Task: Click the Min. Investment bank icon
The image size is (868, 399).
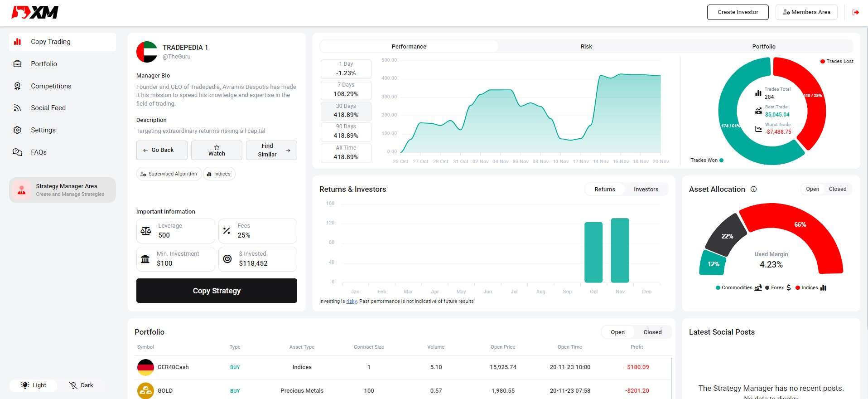Action: [x=145, y=259]
